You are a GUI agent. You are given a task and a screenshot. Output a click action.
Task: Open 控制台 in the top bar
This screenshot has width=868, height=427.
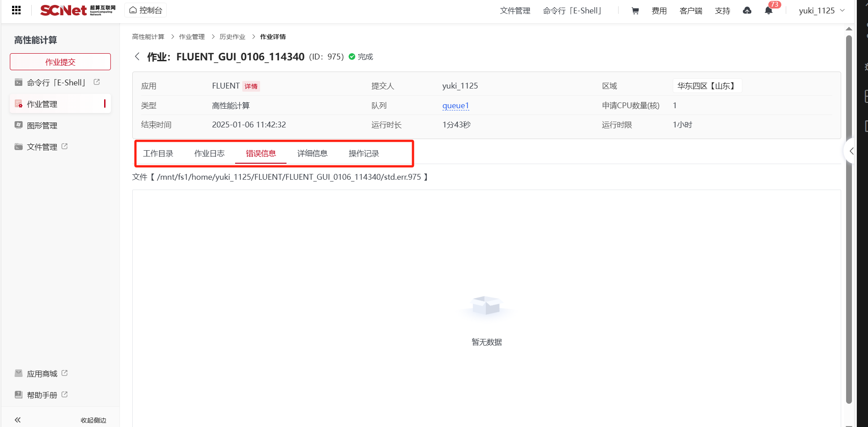tap(146, 10)
